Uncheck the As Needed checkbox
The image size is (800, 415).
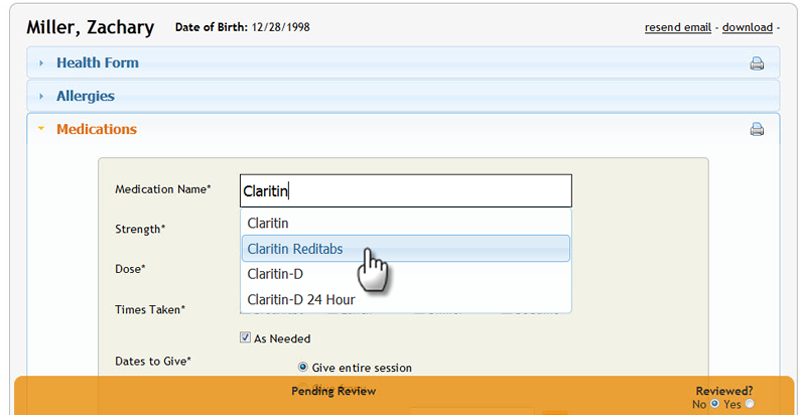(245, 337)
